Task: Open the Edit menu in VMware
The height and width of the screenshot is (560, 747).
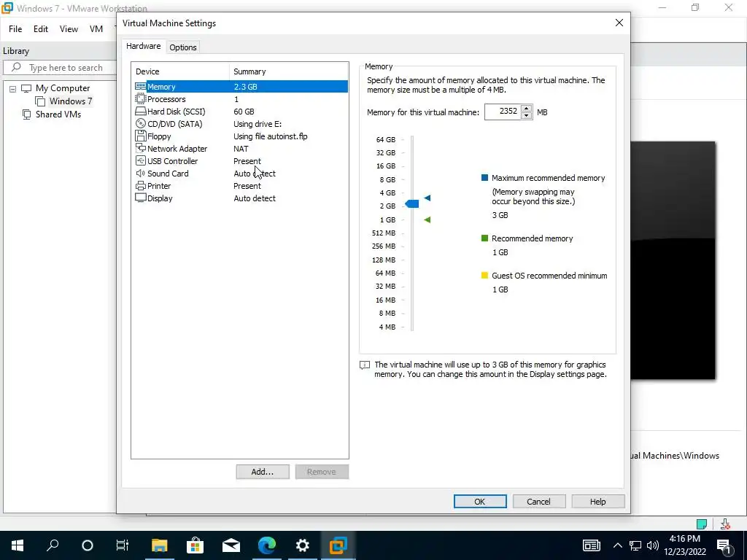Action: (x=41, y=29)
